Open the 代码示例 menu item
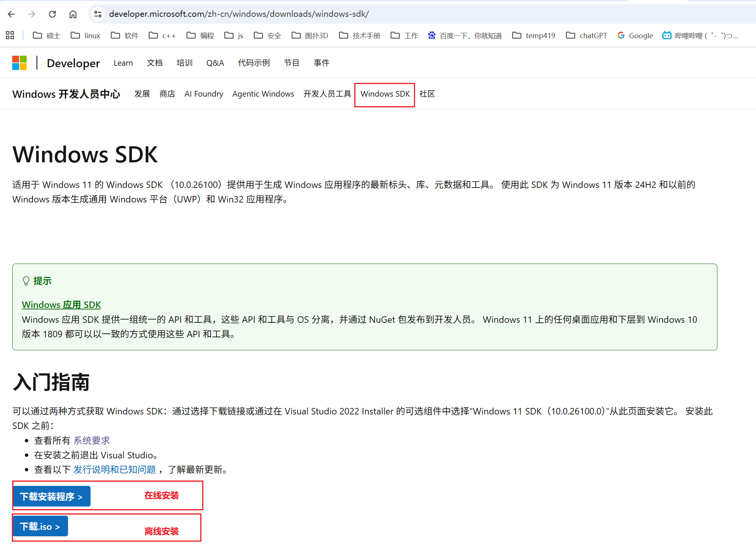 [x=254, y=63]
